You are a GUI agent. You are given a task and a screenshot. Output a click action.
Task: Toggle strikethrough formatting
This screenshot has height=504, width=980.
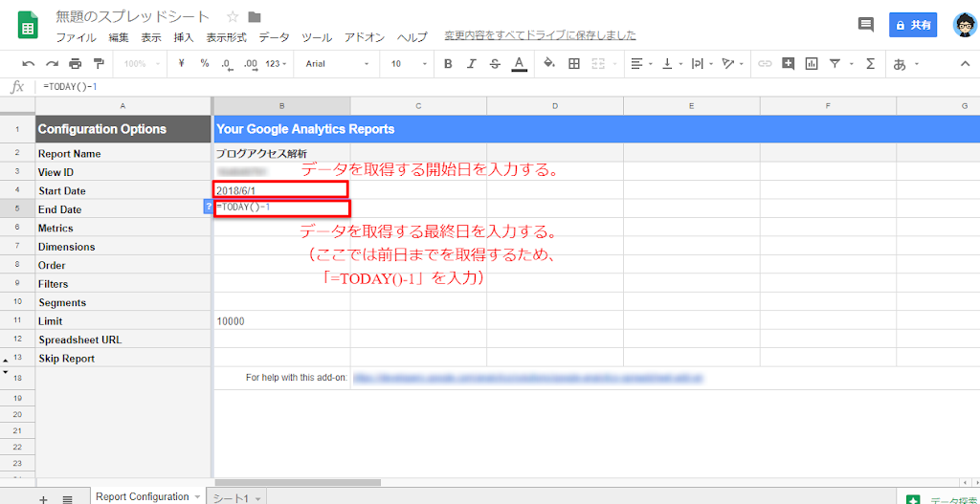point(495,64)
